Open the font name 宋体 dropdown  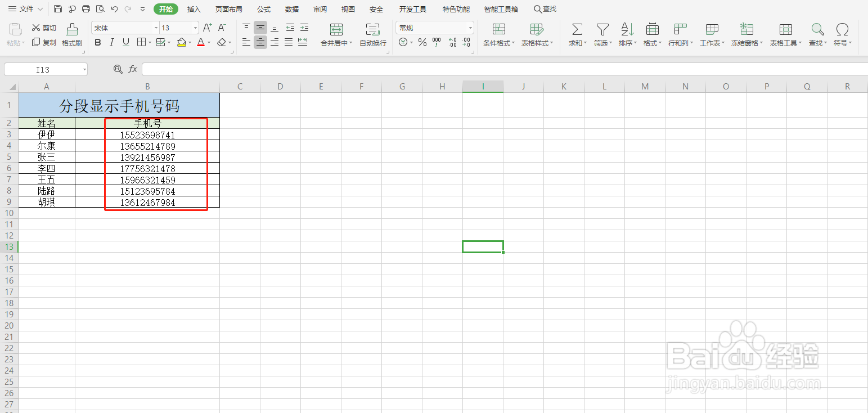click(x=156, y=28)
